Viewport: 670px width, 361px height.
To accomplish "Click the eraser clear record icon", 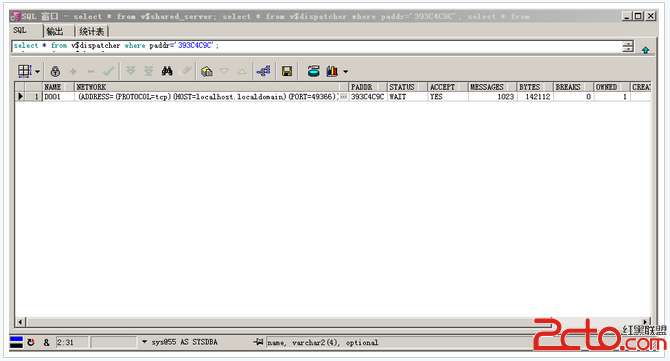I will [187, 70].
